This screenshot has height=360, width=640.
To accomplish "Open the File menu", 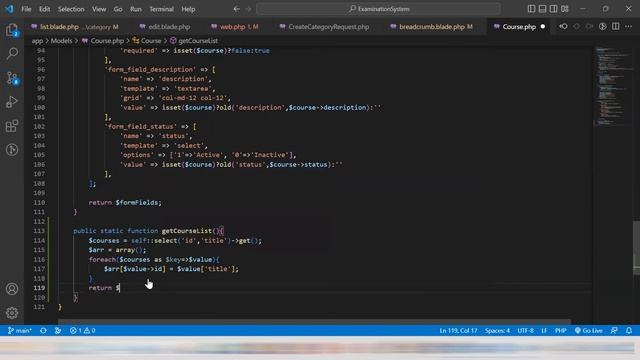I will coord(26,9).
